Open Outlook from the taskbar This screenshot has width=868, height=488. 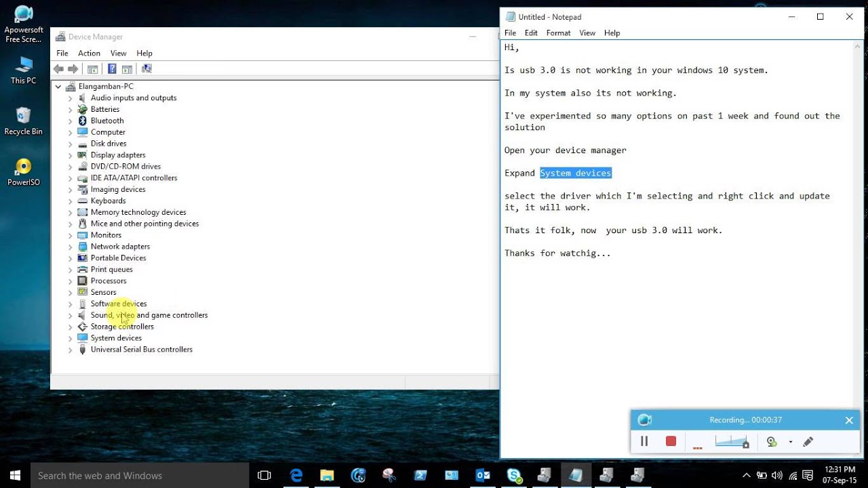click(483, 476)
